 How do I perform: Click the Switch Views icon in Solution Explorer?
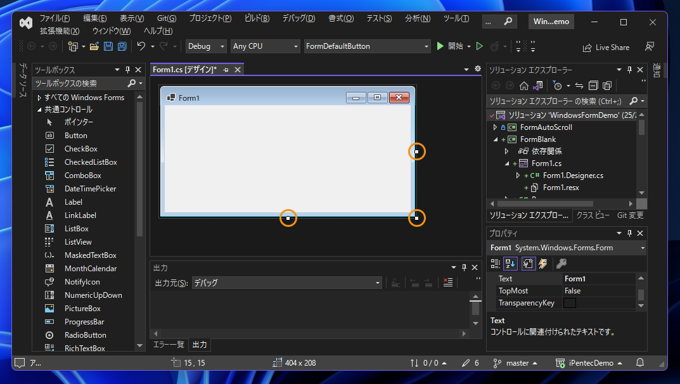[538, 86]
